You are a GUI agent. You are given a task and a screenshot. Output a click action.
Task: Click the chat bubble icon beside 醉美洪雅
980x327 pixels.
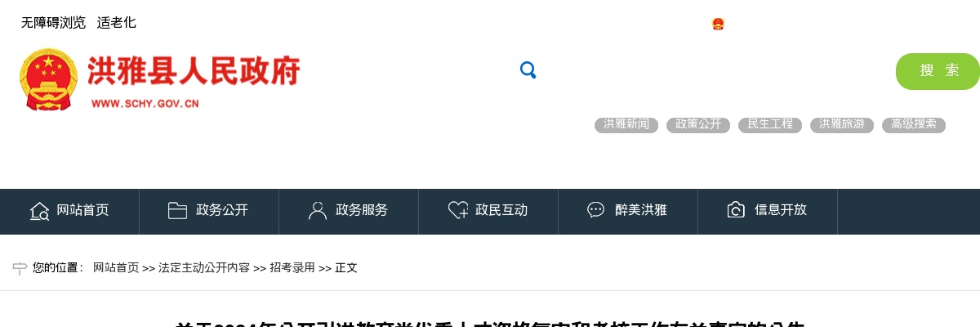(595, 210)
